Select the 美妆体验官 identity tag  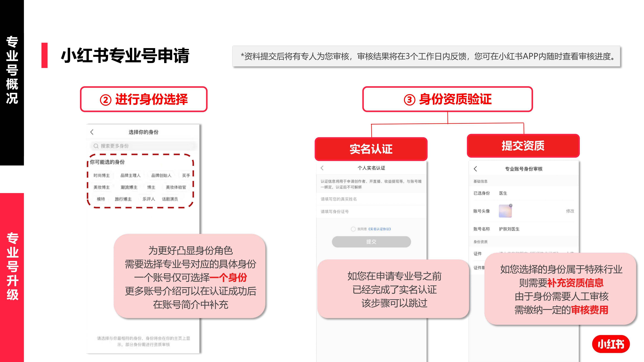tap(176, 187)
